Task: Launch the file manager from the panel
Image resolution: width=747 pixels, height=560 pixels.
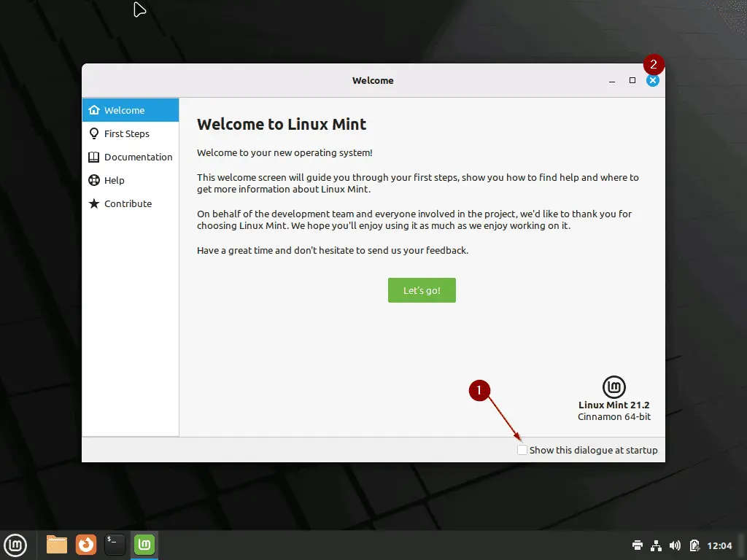Action: [57, 545]
